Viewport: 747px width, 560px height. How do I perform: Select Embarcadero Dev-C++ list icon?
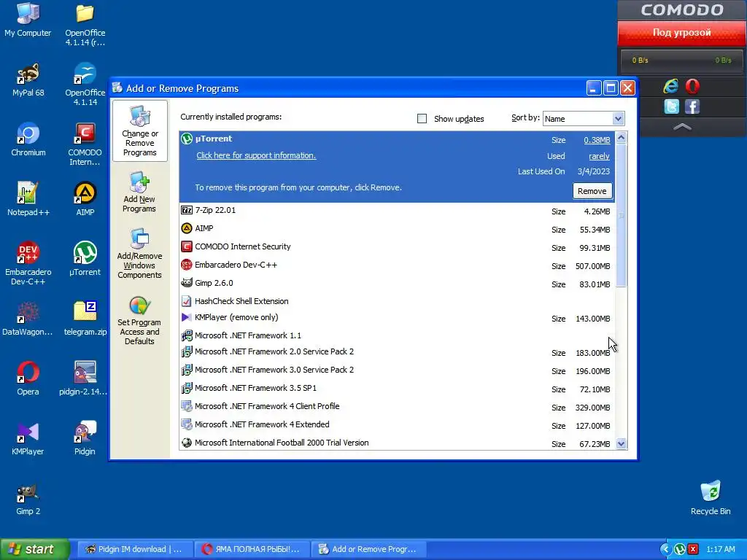[x=187, y=265]
